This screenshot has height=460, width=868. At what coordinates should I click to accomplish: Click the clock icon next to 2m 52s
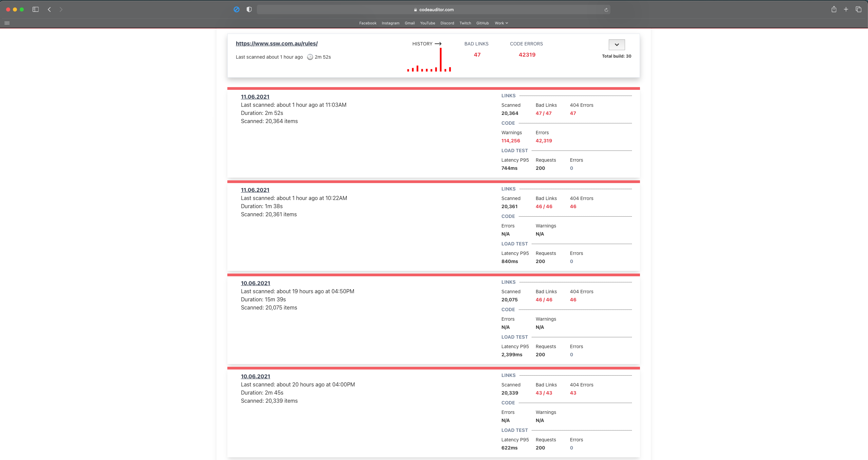point(309,57)
